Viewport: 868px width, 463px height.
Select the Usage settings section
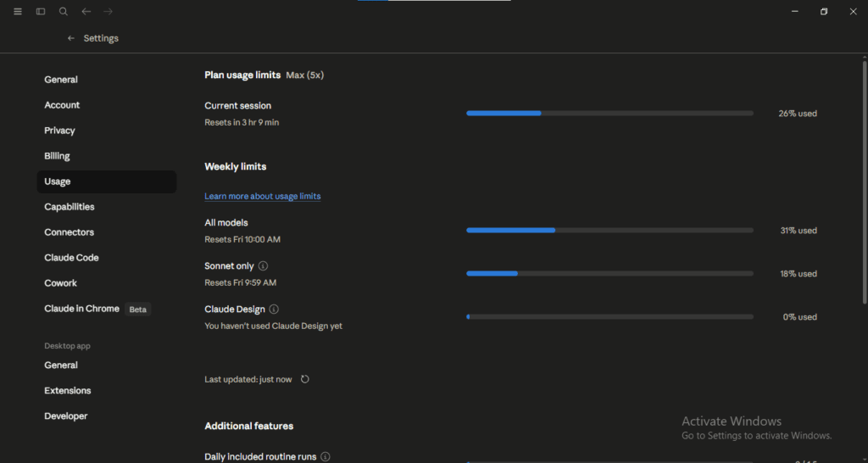point(107,181)
